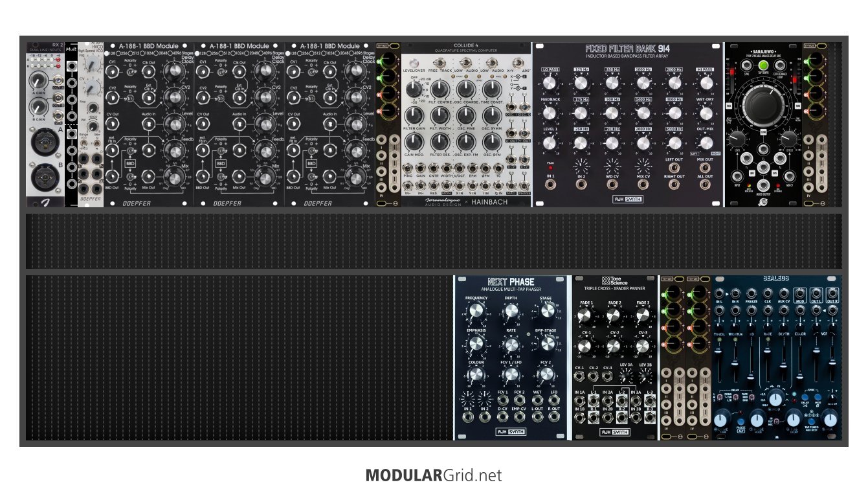Image resolution: width=868 pixels, height=489 pixels.
Task: Click the IN 1 jack on Filter Bank
Action: [550, 185]
